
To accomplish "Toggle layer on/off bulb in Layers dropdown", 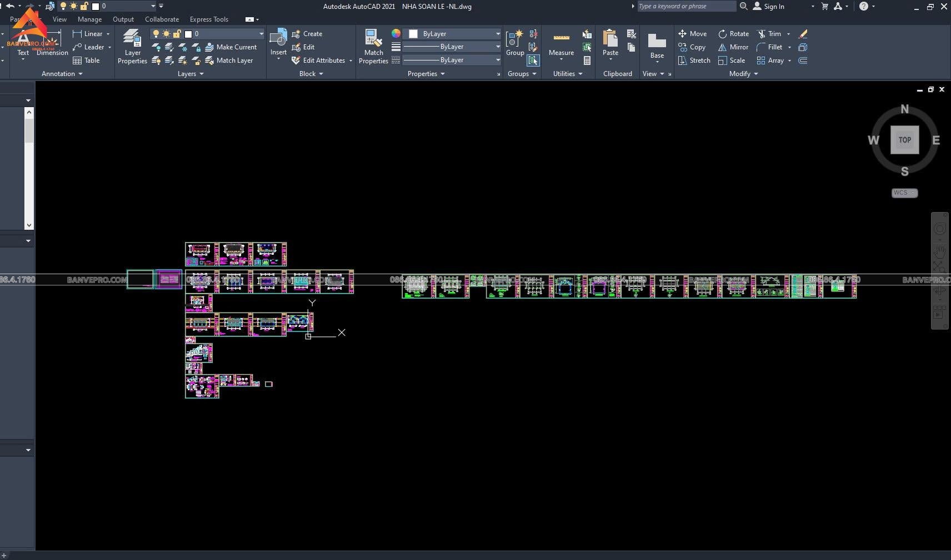I will (157, 34).
